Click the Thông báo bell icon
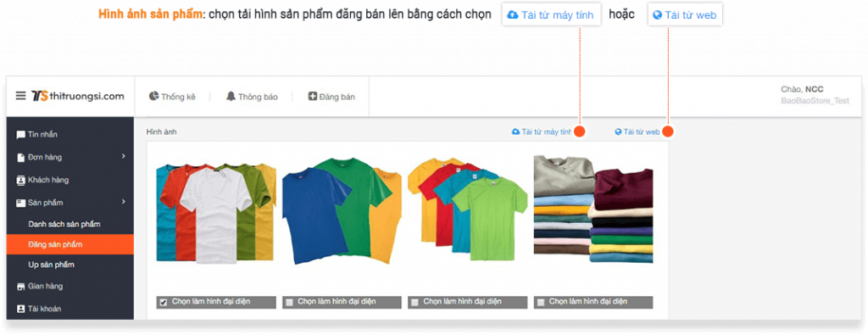 pyautogui.click(x=231, y=96)
